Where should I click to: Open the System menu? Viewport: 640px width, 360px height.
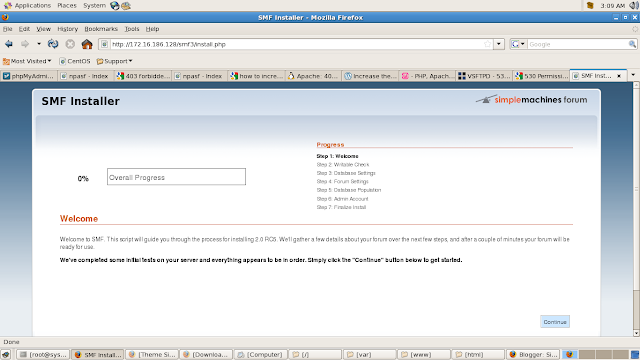coord(94,5)
